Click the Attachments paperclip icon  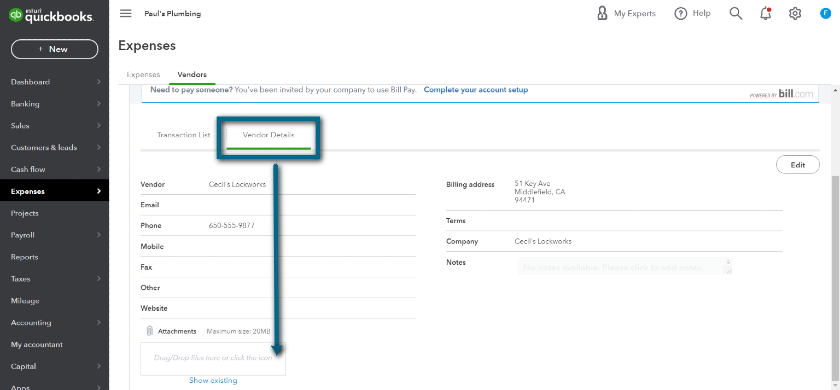click(x=149, y=332)
